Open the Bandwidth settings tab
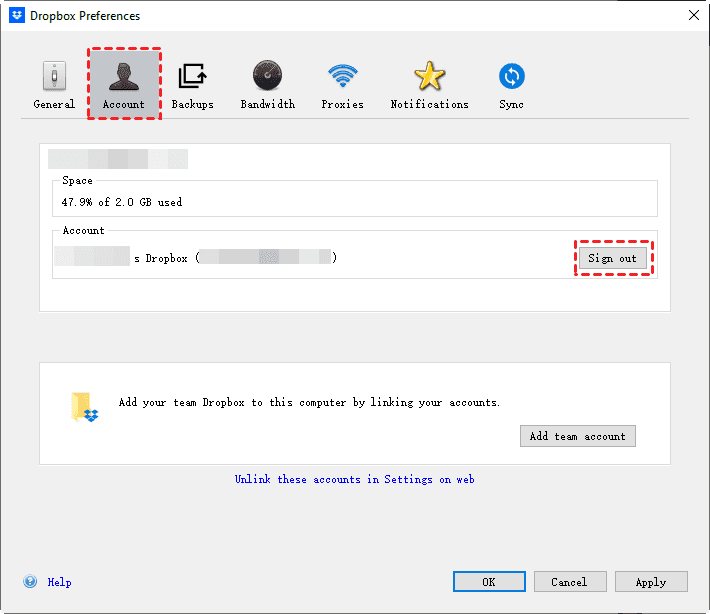The width and height of the screenshot is (710, 614). (x=268, y=85)
